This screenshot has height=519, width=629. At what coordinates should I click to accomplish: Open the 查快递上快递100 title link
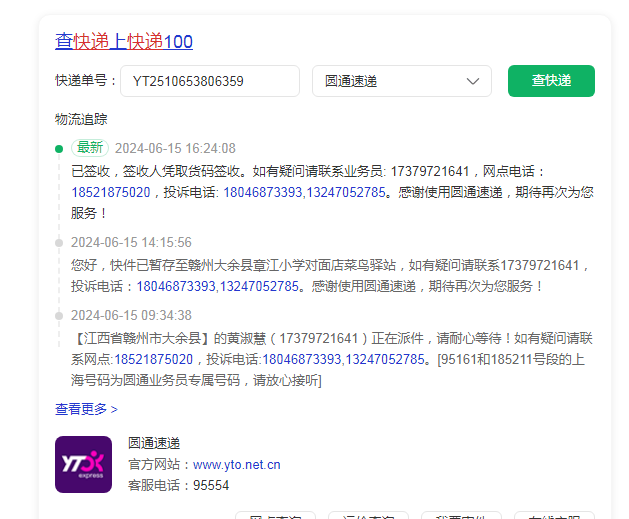point(124,41)
